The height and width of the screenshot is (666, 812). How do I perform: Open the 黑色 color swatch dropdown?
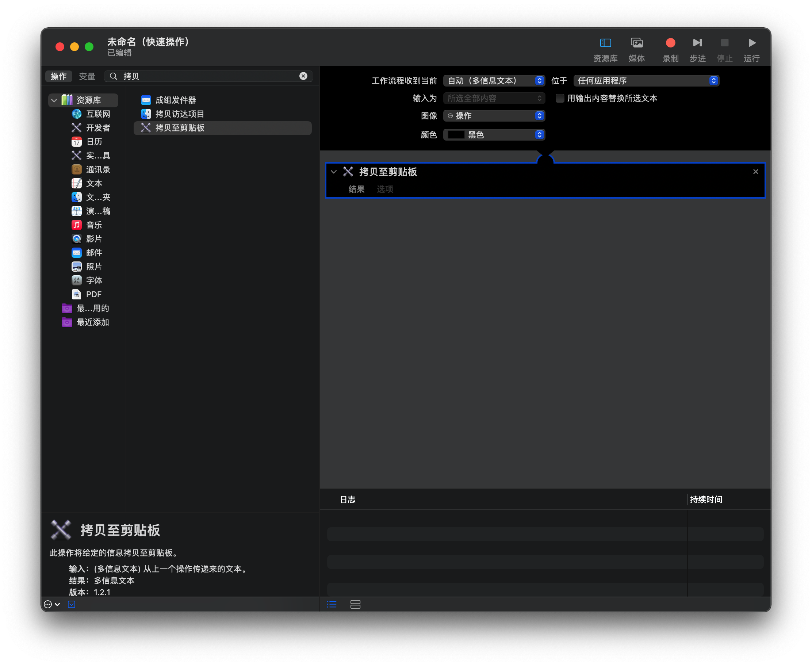coord(494,135)
